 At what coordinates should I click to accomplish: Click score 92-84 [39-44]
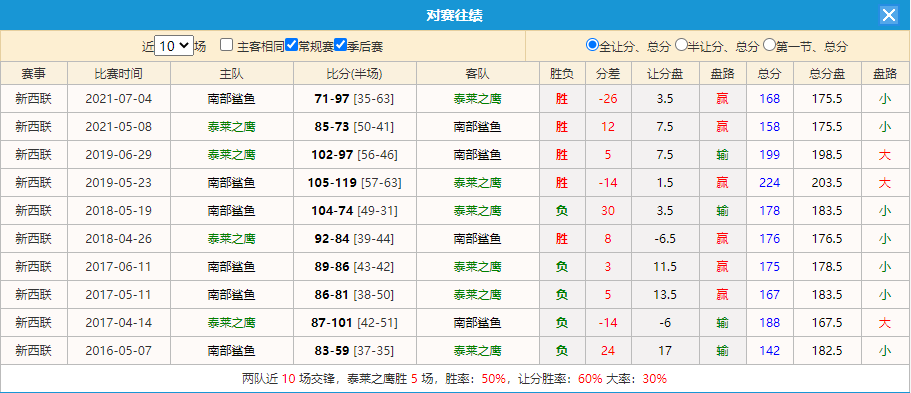[354, 238]
